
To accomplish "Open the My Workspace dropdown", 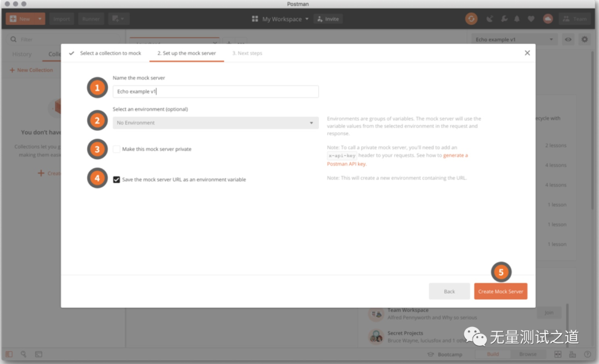I will point(285,19).
